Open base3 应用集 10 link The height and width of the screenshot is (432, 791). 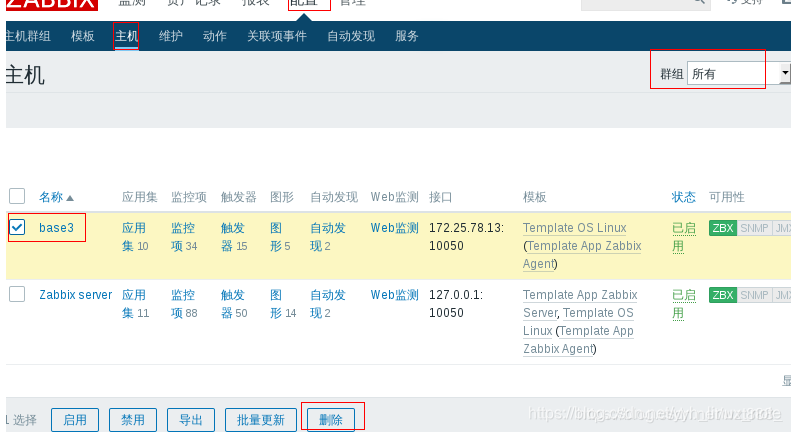(135, 237)
